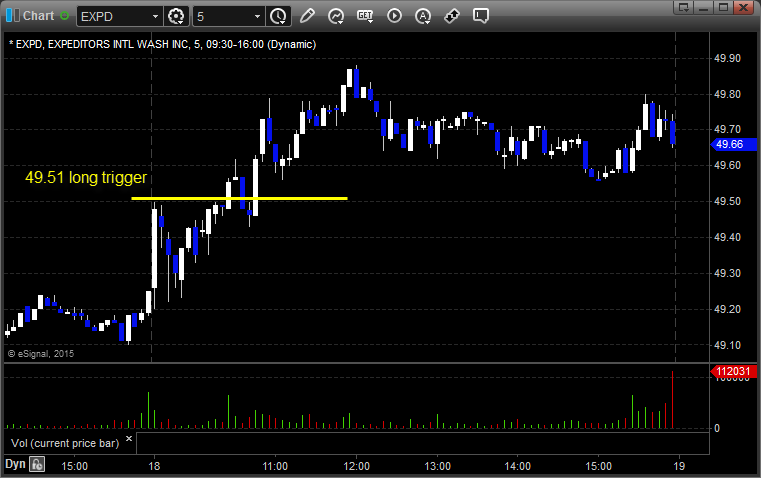Viewport: 761px width, 478px height.
Task: Click the 13:00 time axis label
Action: tap(437, 466)
